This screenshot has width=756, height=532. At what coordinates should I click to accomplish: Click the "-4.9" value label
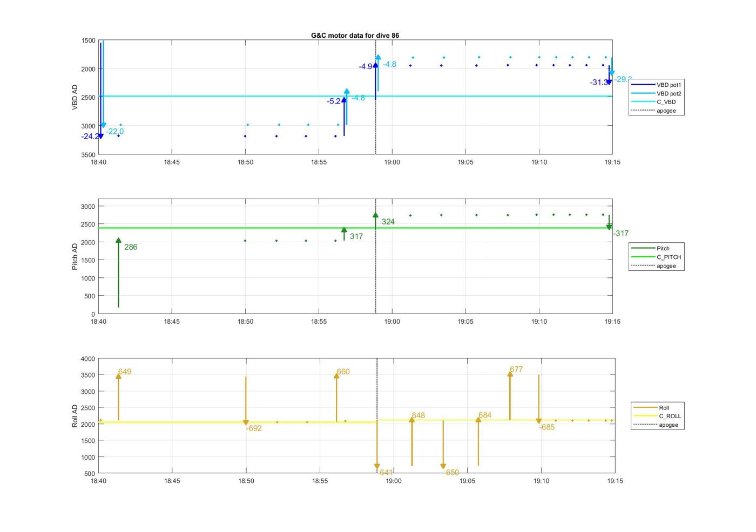click(x=366, y=67)
